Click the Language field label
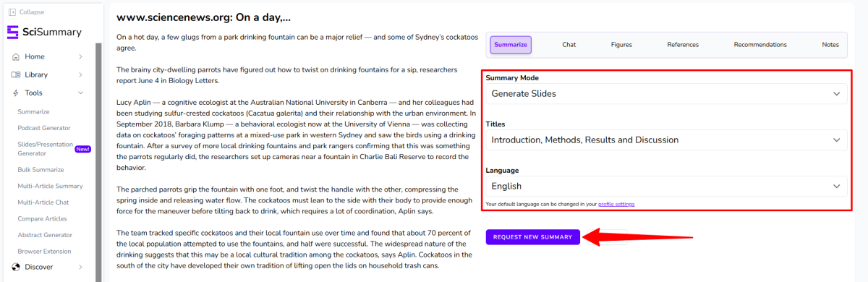The height and width of the screenshot is (282, 868). [503, 171]
